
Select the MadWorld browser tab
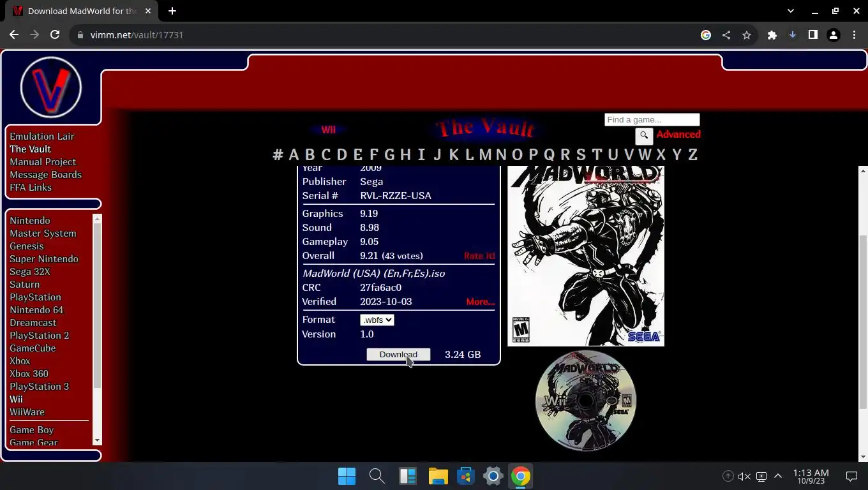click(81, 11)
